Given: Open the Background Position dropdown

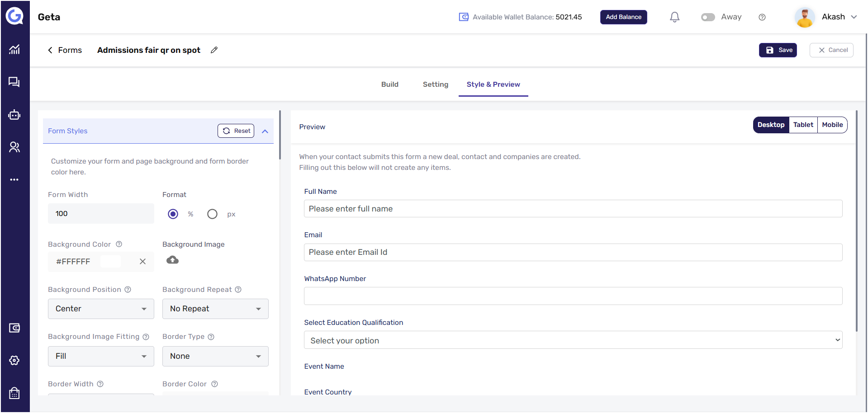Looking at the screenshot, I should pyautogui.click(x=101, y=309).
